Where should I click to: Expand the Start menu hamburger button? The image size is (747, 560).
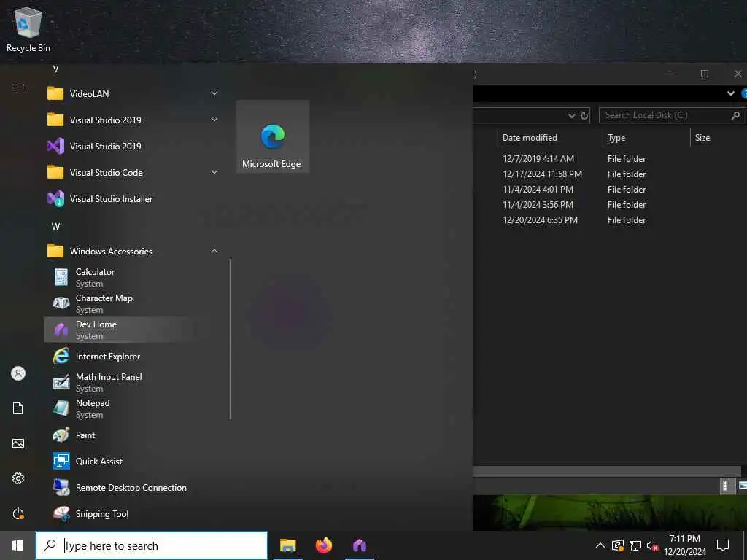pos(18,85)
